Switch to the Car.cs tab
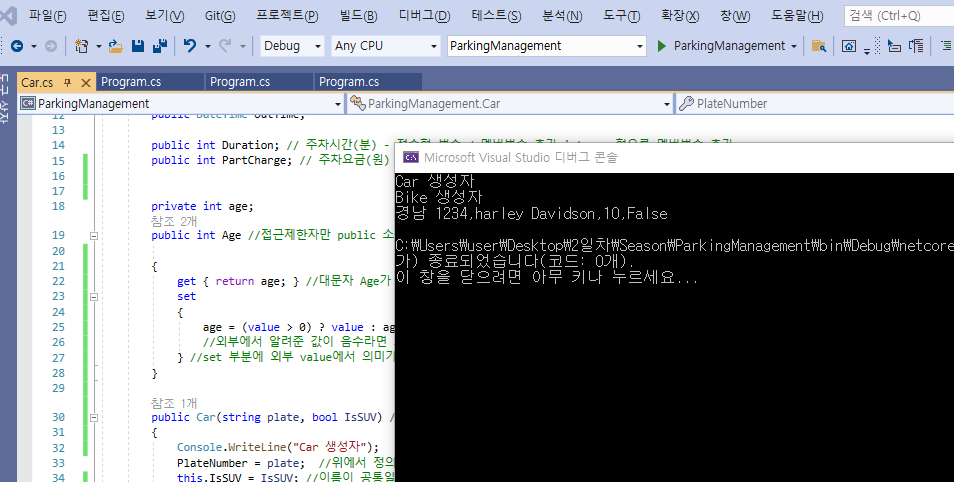The height and width of the screenshot is (482, 954). pyautogui.click(x=37, y=82)
